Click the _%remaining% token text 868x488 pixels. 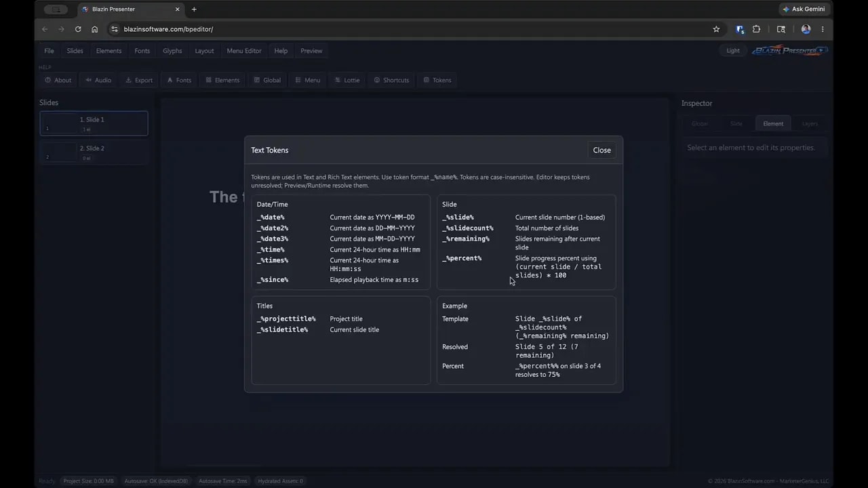[x=466, y=239]
